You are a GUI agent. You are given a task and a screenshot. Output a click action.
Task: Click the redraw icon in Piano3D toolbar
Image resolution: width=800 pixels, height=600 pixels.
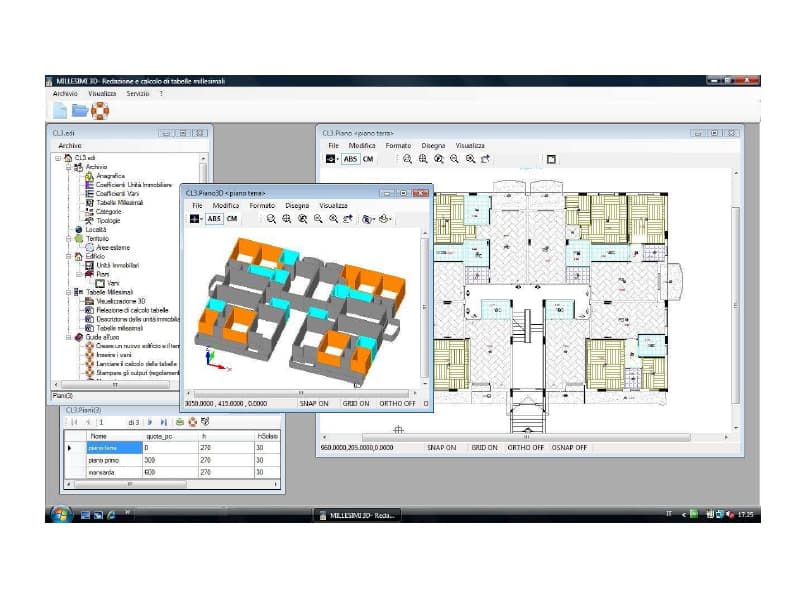(348, 219)
